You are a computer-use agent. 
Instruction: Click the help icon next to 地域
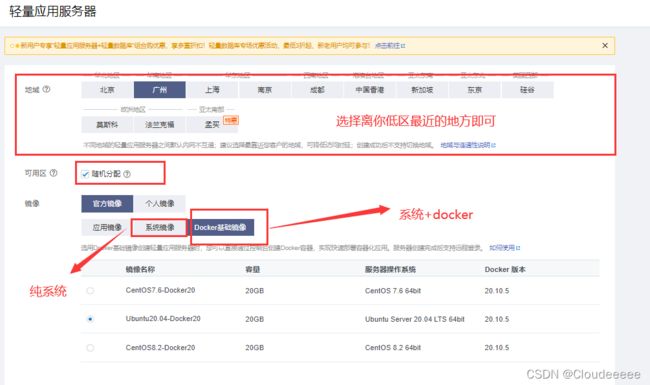(x=46, y=89)
